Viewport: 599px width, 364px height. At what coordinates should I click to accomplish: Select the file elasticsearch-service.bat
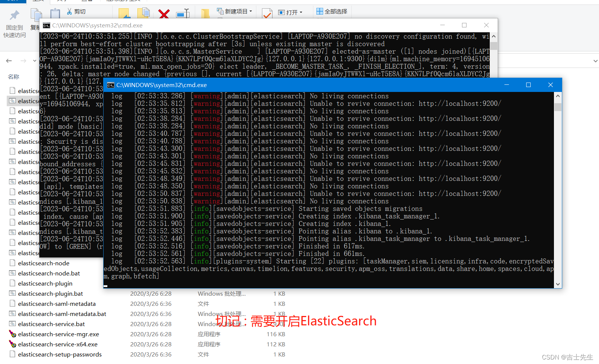tap(51, 324)
